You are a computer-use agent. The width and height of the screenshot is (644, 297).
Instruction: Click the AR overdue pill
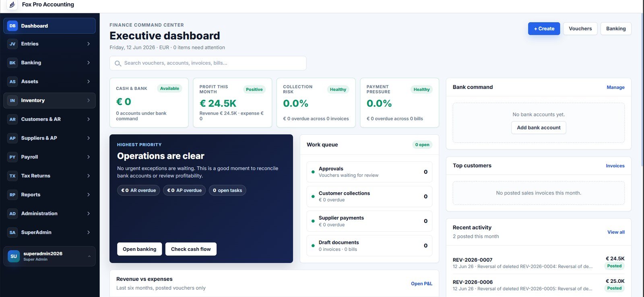[x=138, y=190]
